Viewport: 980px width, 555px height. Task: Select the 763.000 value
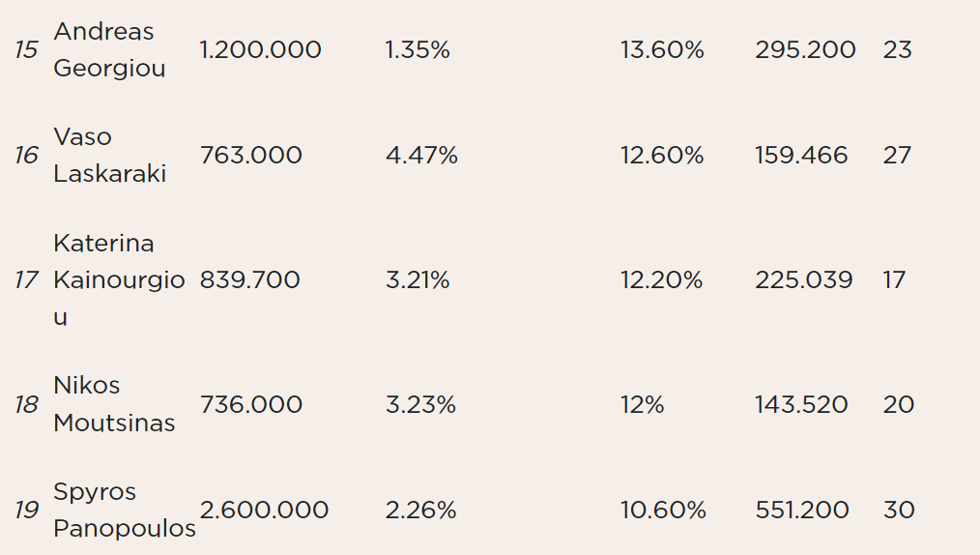coord(250,155)
